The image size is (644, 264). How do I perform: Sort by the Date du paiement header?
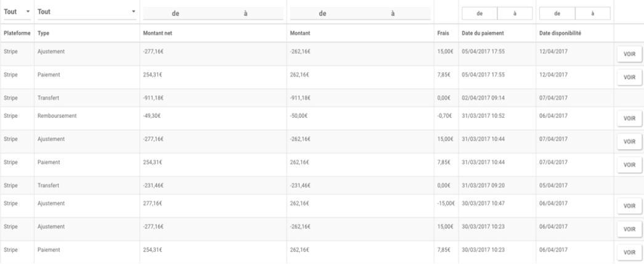[x=483, y=33]
